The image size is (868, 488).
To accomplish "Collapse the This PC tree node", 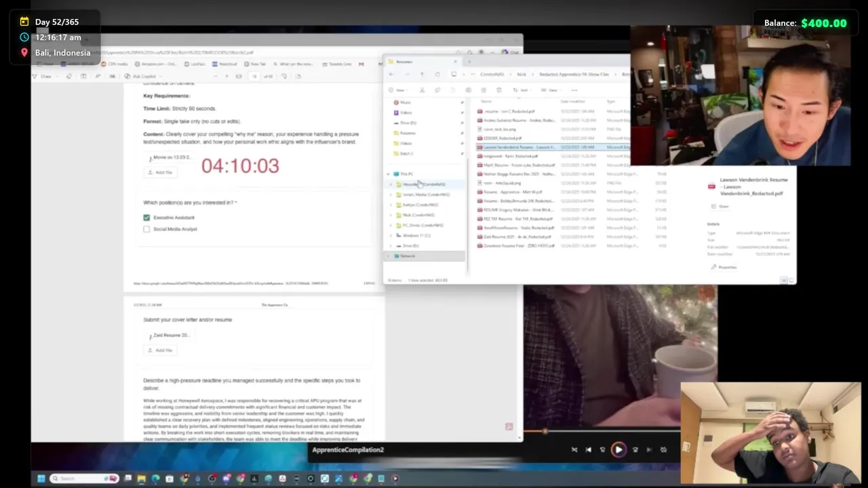I will tap(388, 174).
